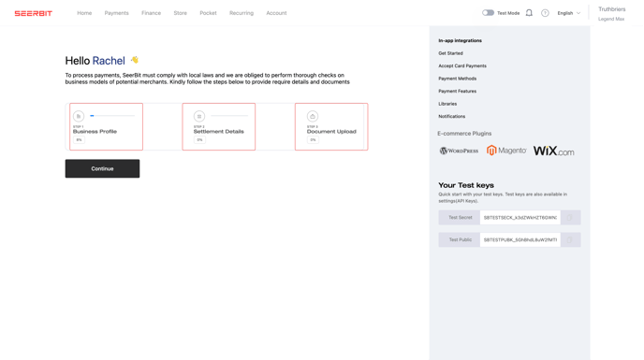Go to the Home menu
The height and width of the screenshot is (360, 644).
pyautogui.click(x=84, y=13)
